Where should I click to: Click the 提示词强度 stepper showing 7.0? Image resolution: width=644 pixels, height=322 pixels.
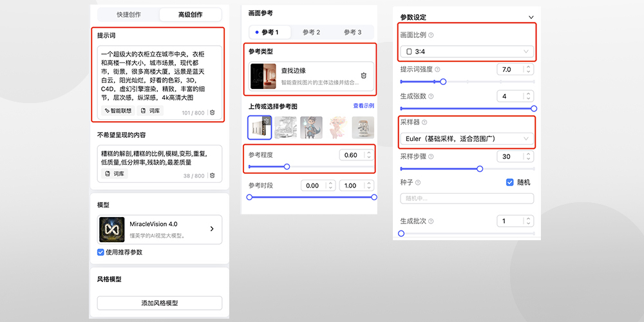click(x=515, y=70)
